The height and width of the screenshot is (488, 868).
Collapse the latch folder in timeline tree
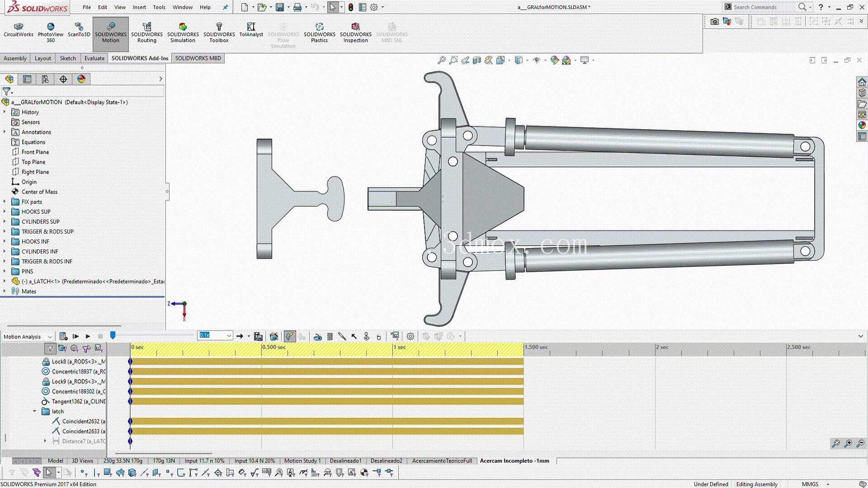(35, 411)
